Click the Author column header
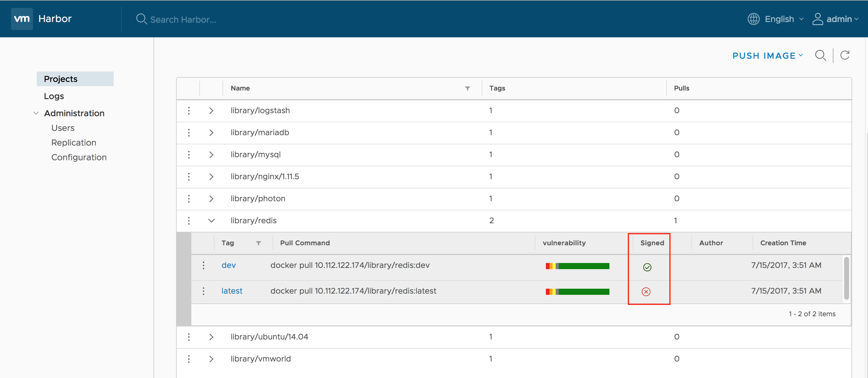The height and width of the screenshot is (378, 868). click(x=711, y=243)
